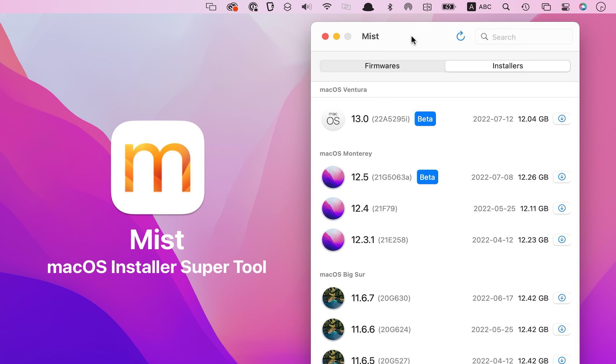
Task: Click the Mist app refresh icon
Action: 460,37
